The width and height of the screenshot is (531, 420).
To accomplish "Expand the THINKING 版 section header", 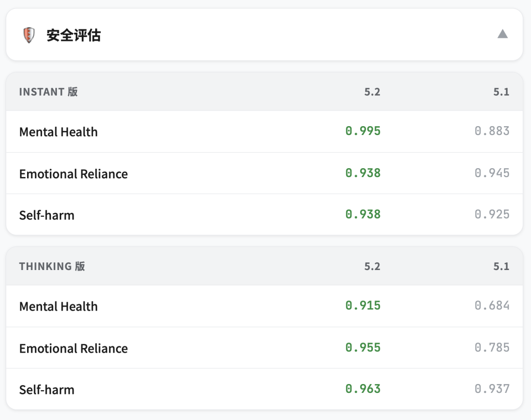I will [51, 266].
